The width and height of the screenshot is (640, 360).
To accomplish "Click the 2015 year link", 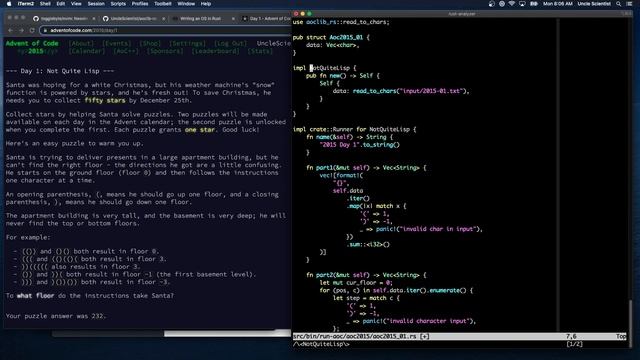I will 36,51.
